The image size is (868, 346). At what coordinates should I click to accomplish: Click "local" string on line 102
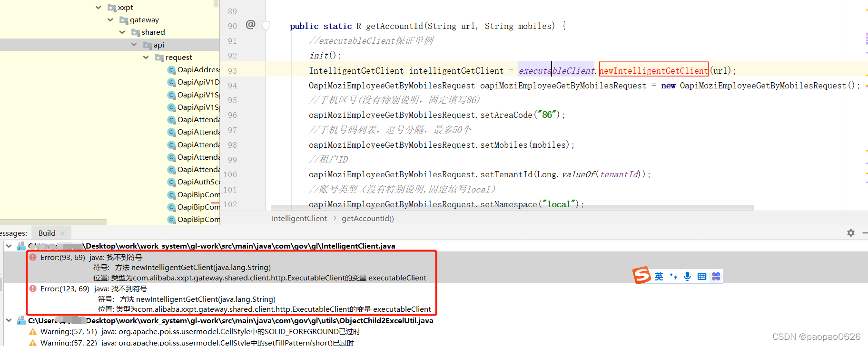pyautogui.click(x=559, y=204)
